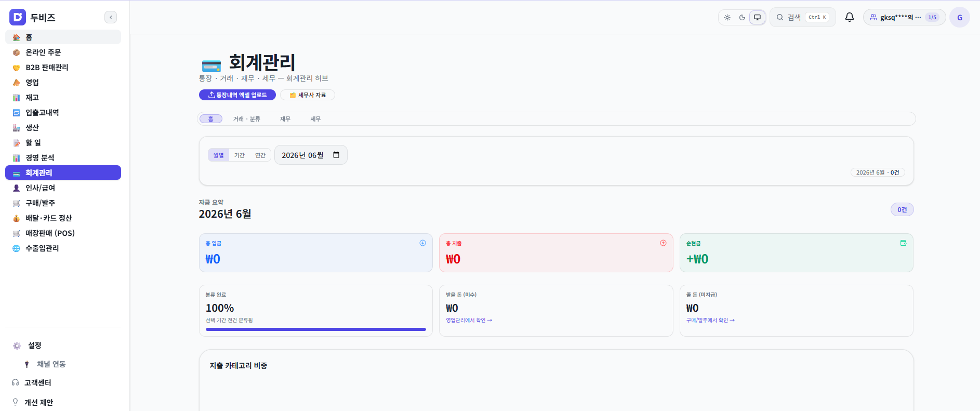Click the 총 지출 card
Screen dimensions: 980x411
pos(556,253)
